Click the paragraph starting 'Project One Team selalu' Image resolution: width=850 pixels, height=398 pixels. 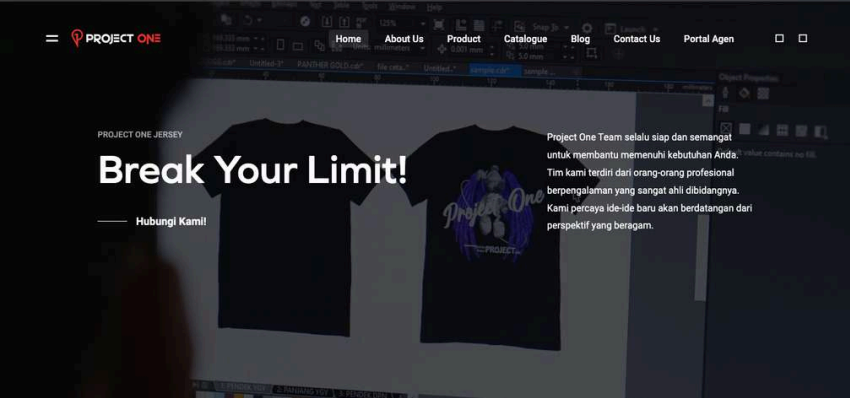649,181
